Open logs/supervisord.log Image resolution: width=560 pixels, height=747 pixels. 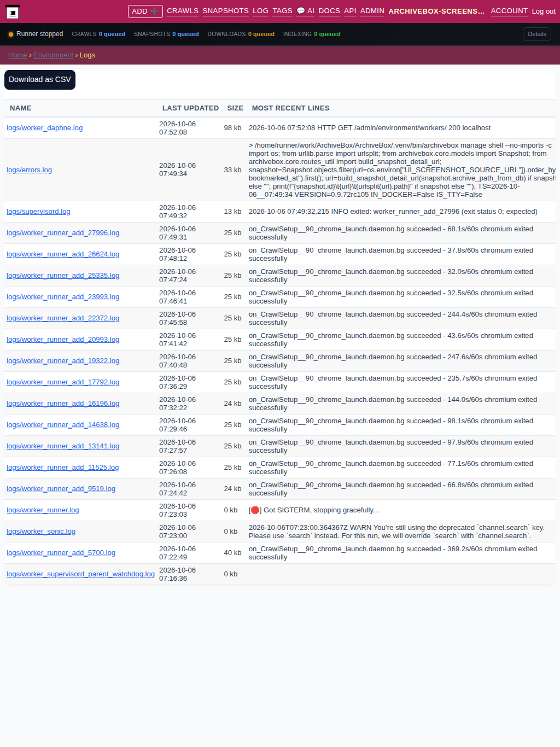pyautogui.click(x=38, y=212)
